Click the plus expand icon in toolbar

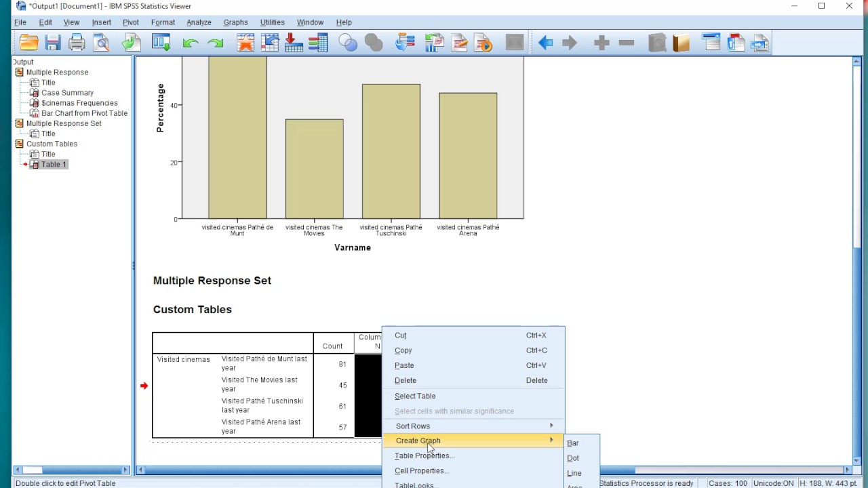601,43
